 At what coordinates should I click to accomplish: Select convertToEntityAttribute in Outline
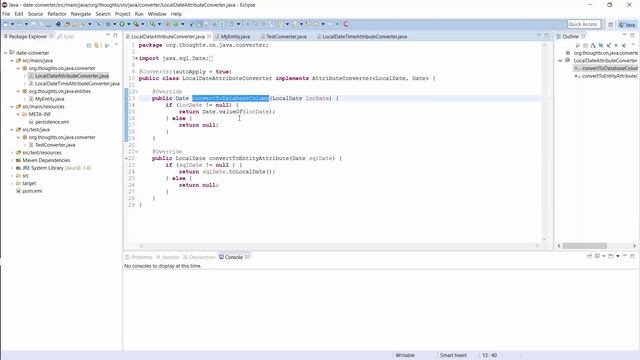[x=606, y=76]
